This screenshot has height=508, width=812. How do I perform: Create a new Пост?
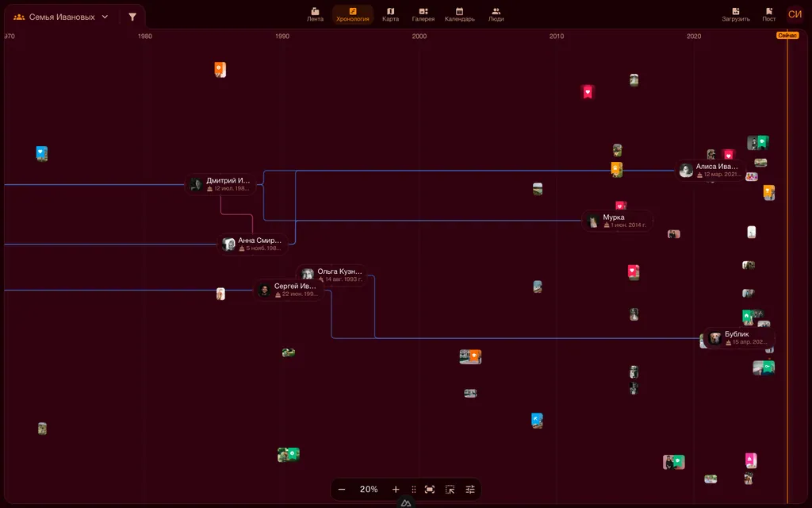769,14
